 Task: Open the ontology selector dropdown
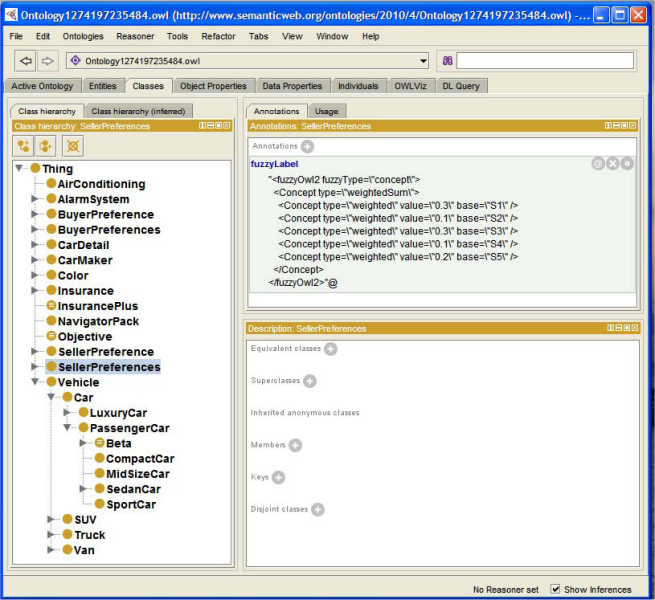point(423,61)
